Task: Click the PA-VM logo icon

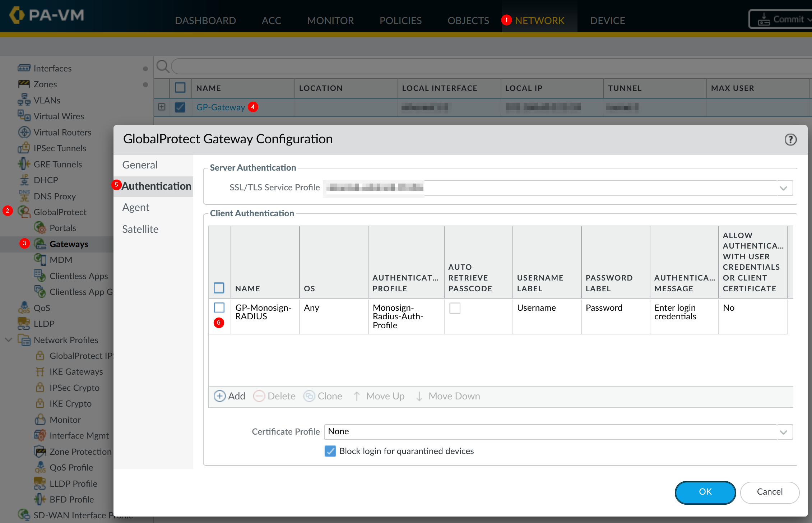Action: tap(17, 15)
